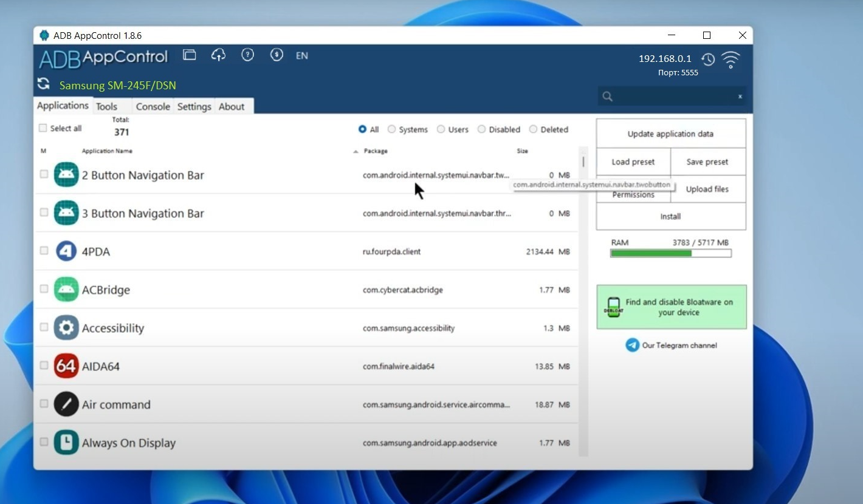This screenshot has height=504, width=863.
Task: Focus the search input field
Action: (x=672, y=97)
